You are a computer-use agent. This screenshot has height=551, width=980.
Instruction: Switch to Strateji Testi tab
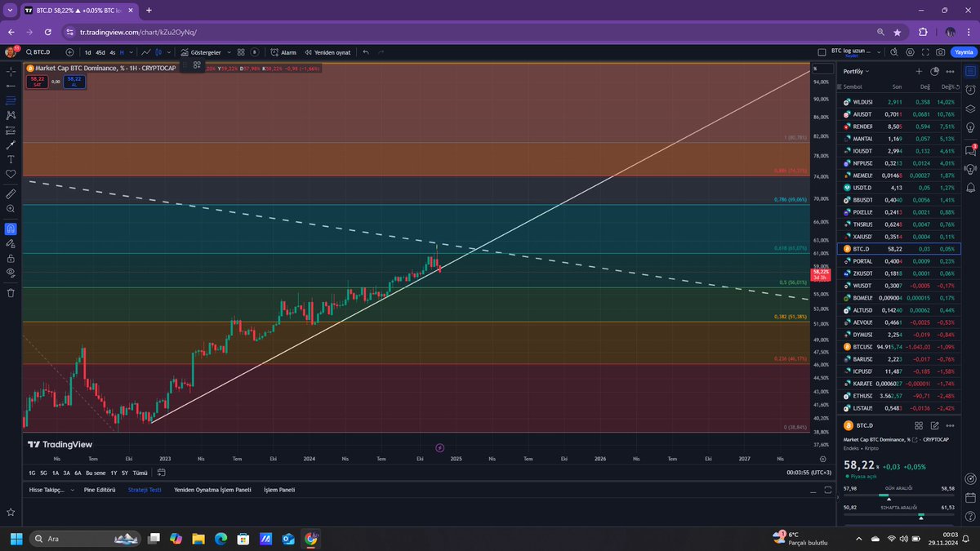(145, 490)
